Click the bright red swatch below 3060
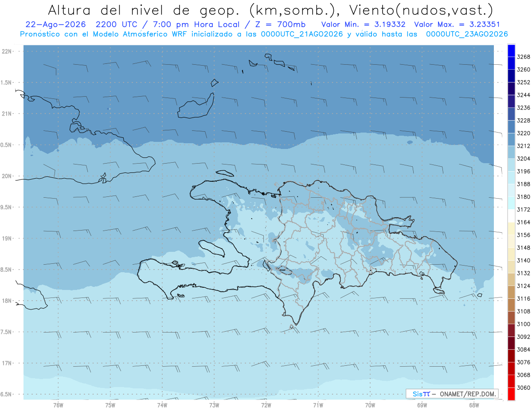The height and width of the screenshot is (411, 532). click(x=511, y=394)
